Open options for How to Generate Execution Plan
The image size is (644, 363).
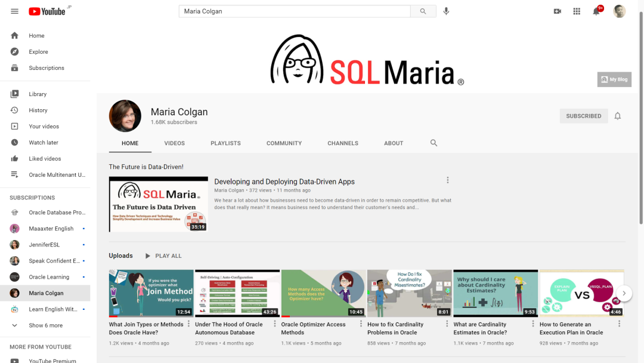pyautogui.click(x=620, y=324)
